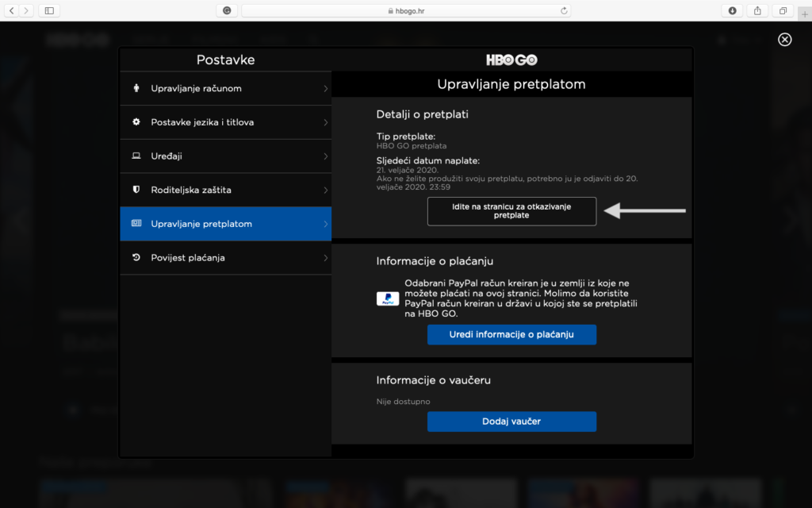
Task: Close the settings overlay with the X icon
Action: click(x=784, y=40)
